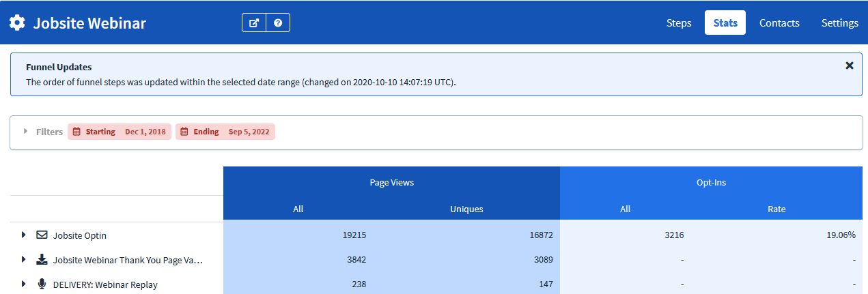
Task: Change Ending date Sep 5, 2022
Action: (225, 132)
